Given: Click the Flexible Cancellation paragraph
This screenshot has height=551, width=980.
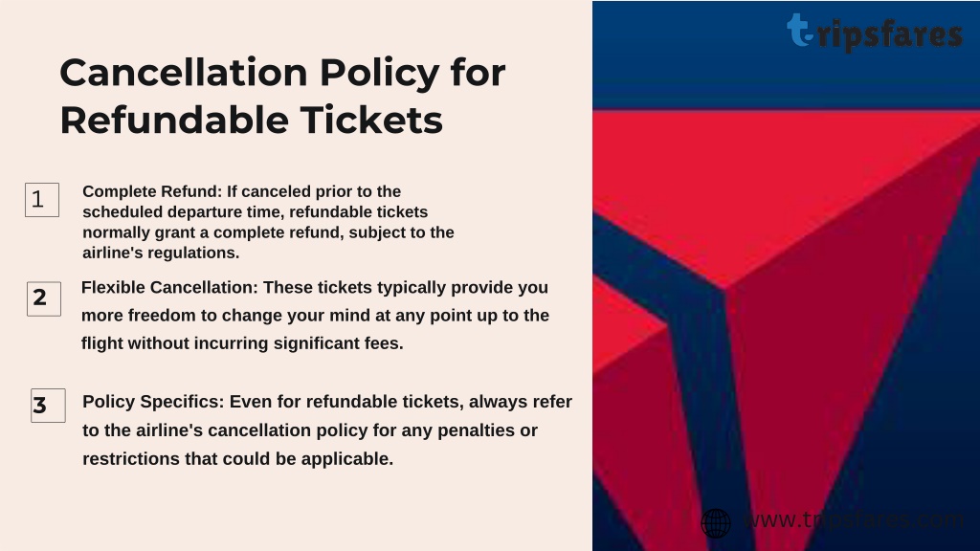Looking at the screenshot, I should [315, 315].
